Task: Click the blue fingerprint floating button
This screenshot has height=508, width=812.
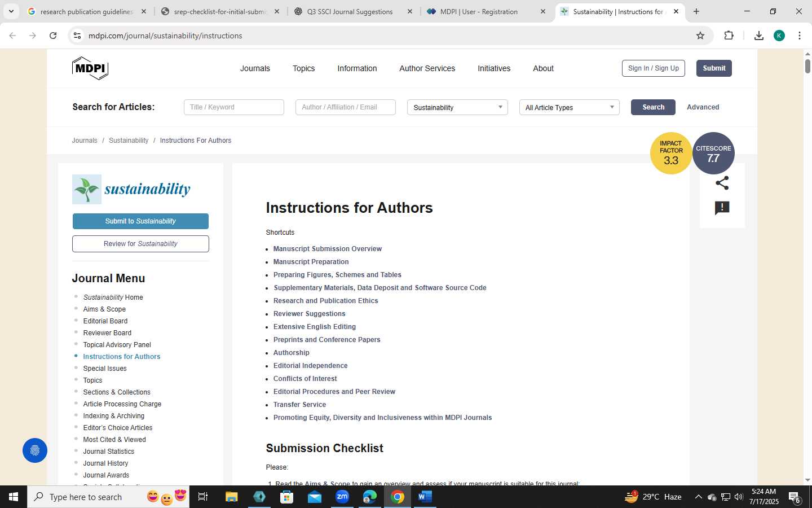Action: (x=35, y=450)
